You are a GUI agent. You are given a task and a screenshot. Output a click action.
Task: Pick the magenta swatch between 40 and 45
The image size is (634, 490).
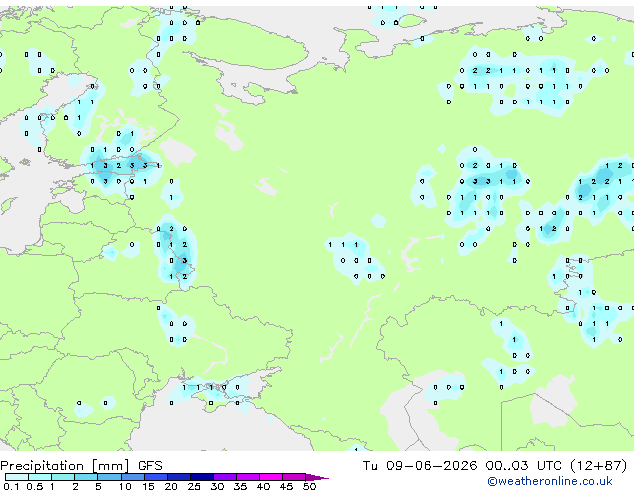point(271,477)
